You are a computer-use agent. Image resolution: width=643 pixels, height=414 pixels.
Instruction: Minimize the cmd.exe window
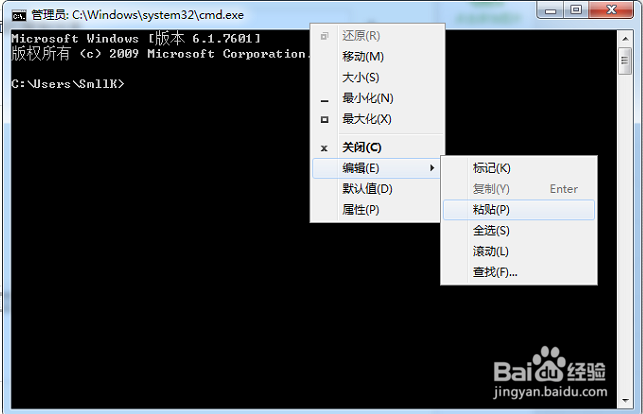[x=550, y=10]
